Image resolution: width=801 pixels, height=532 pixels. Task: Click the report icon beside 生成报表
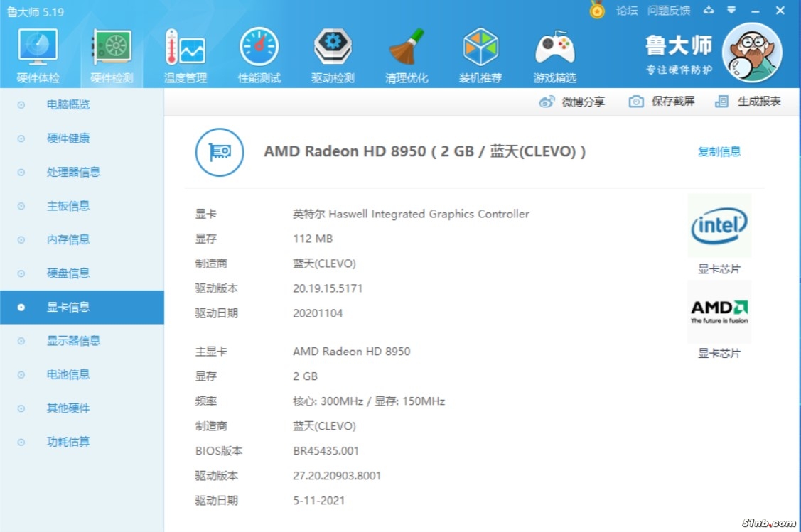pyautogui.click(x=721, y=101)
